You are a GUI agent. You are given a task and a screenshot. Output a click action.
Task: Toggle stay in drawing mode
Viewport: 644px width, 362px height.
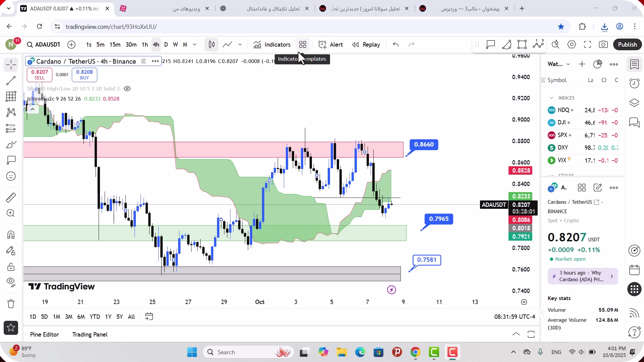(11, 251)
